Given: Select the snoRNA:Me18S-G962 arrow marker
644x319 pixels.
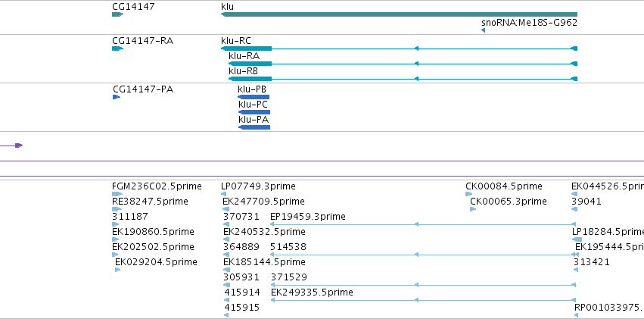Looking at the screenshot, I should tap(483, 30).
